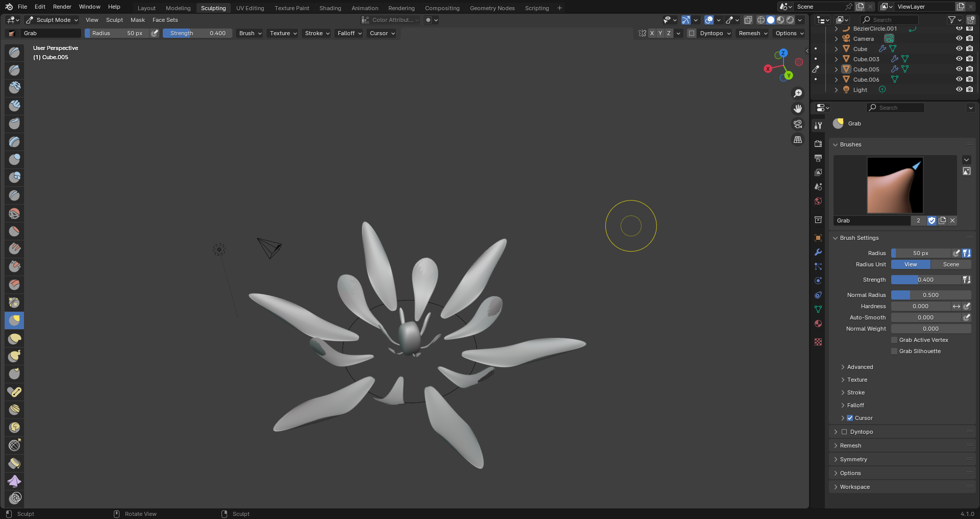The image size is (980, 519).
Task: Click the outliner Search field
Action: (889, 20)
